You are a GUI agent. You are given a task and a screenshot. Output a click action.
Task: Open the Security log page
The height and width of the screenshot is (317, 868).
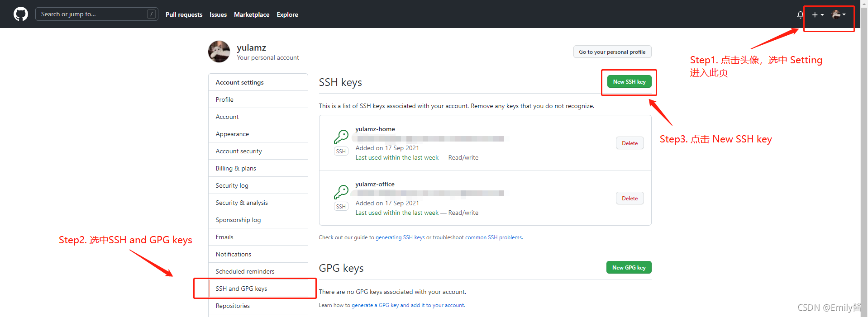click(x=258, y=185)
